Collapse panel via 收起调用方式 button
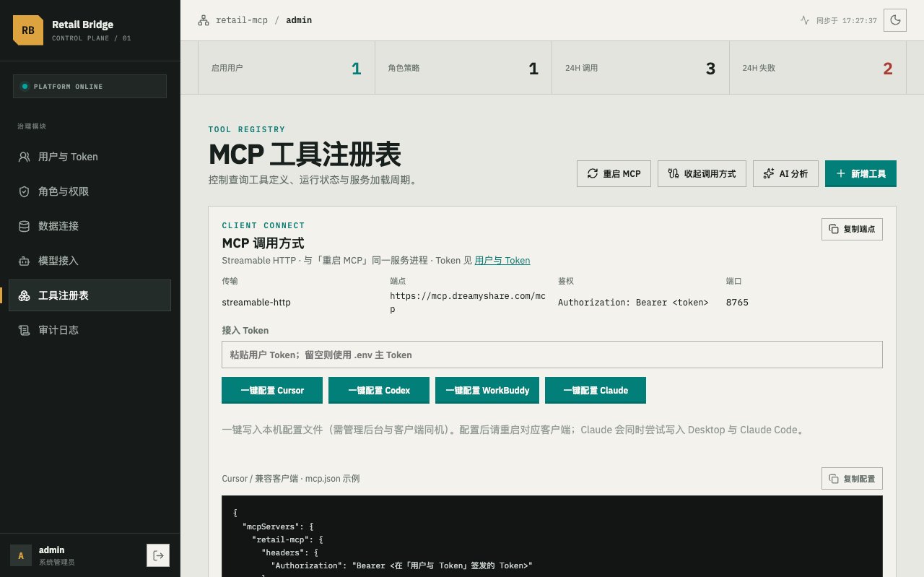Screen dimensions: 924x577 pos(702,173)
